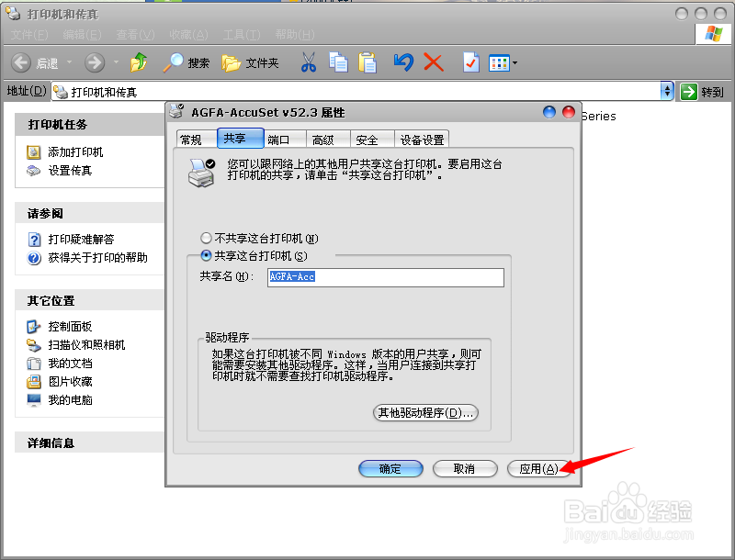Click the Control Panel icon (控制面板)

(x=34, y=326)
